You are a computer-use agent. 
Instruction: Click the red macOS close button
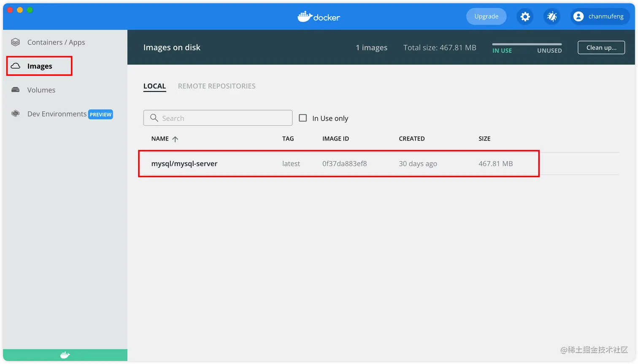click(10, 10)
